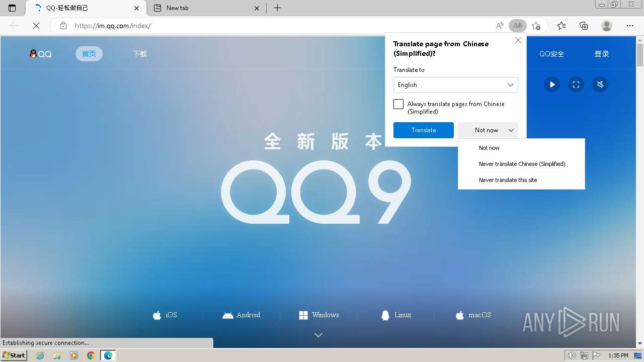Click Edge icon on taskbar
This screenshot has width=644, height=362.
[x=108, y=355]
